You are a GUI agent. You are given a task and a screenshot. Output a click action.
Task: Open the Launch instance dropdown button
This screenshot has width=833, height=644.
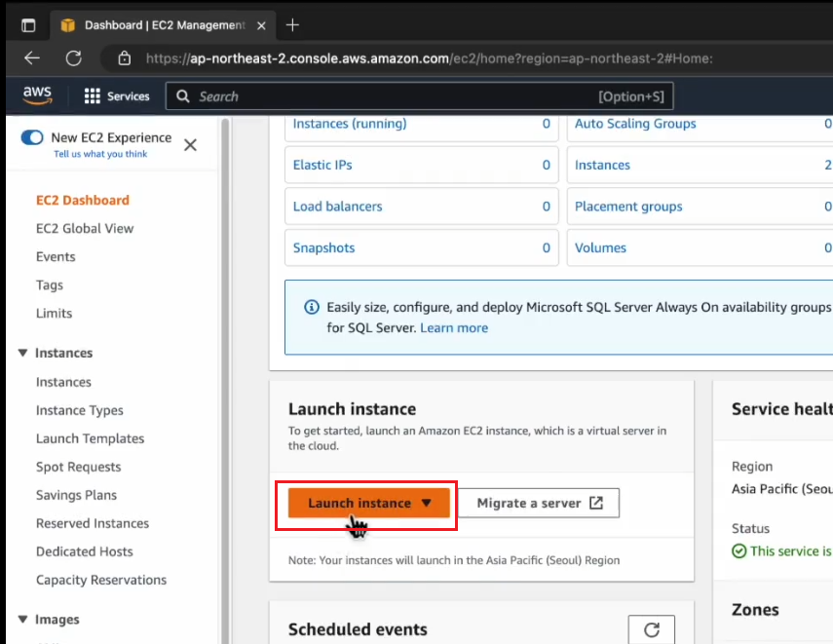click(x=368, y=503)
